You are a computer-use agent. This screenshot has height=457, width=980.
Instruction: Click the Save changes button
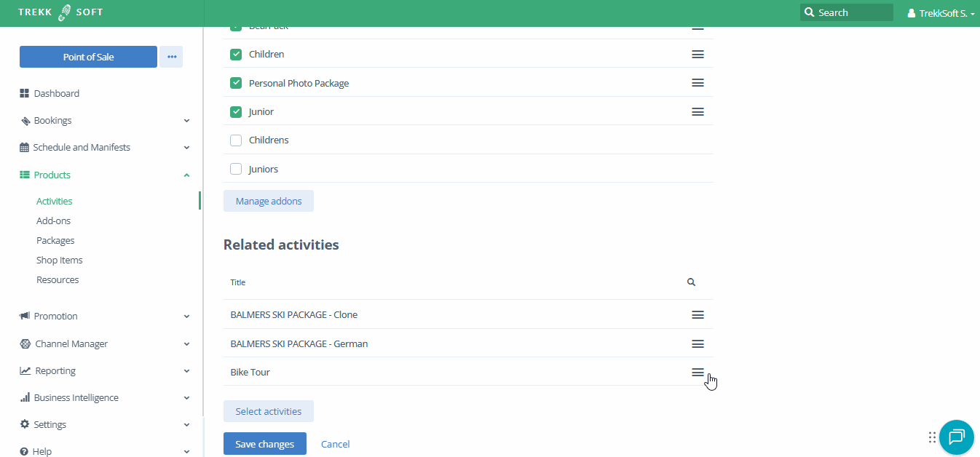tap(264, 443)
